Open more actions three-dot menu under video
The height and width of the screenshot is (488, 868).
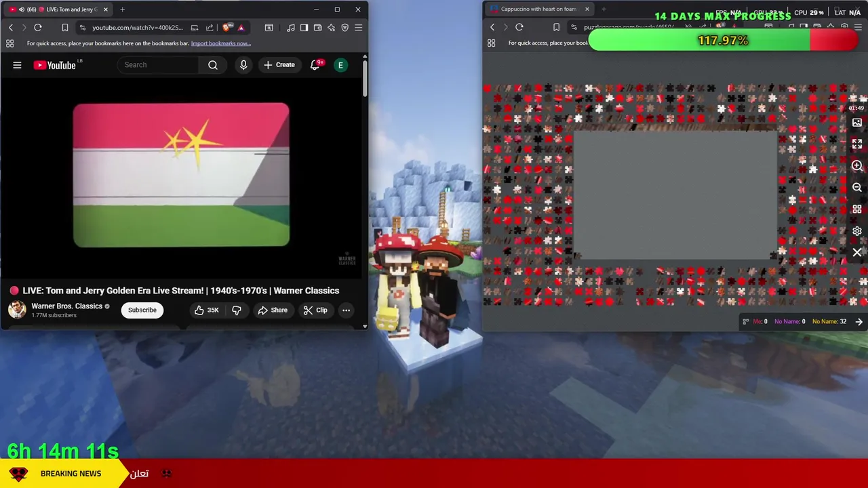click(346, 310)
